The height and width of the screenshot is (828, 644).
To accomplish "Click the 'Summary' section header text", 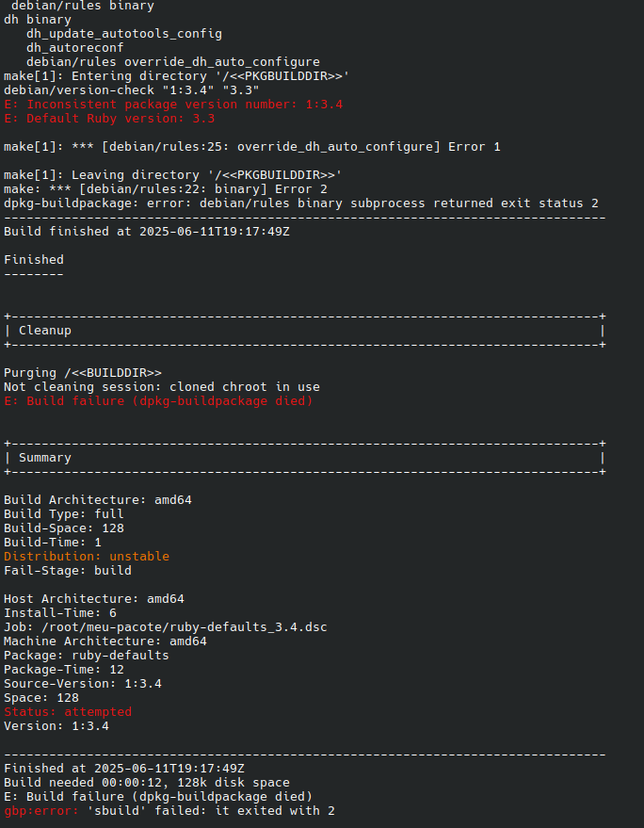I will (x=44, y=458).
